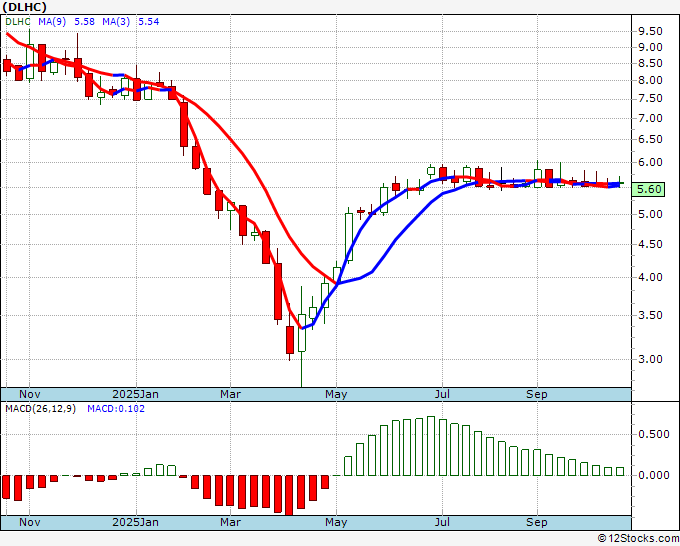Click the highlighted 5.60 current price tag
The height and width of the screenshot is (546, 680).
click(x=648, y=189)
